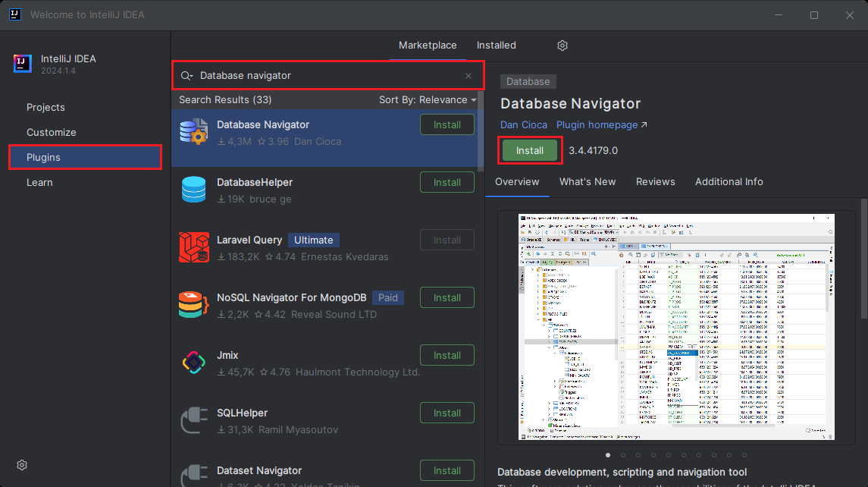Screen dimensions: 868x487
Task: Switch to the Installed tab
Action: [x=496, y=45]
